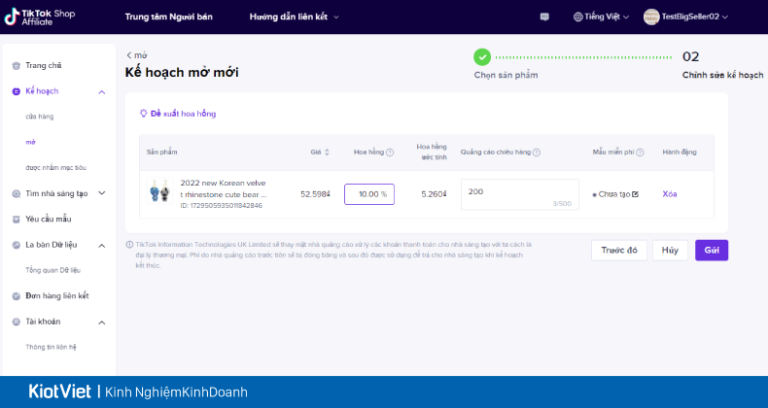This screenshot has width=768, height=408.
Task: Select được nhắm mục tiêu sub-item
Action: click(56, 168)
